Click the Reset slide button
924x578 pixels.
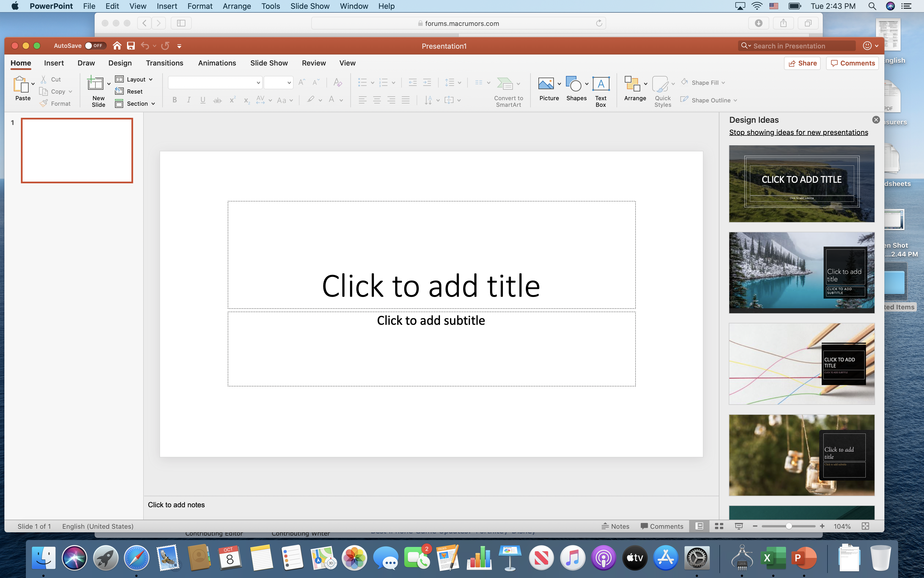[x=129, y=91]
